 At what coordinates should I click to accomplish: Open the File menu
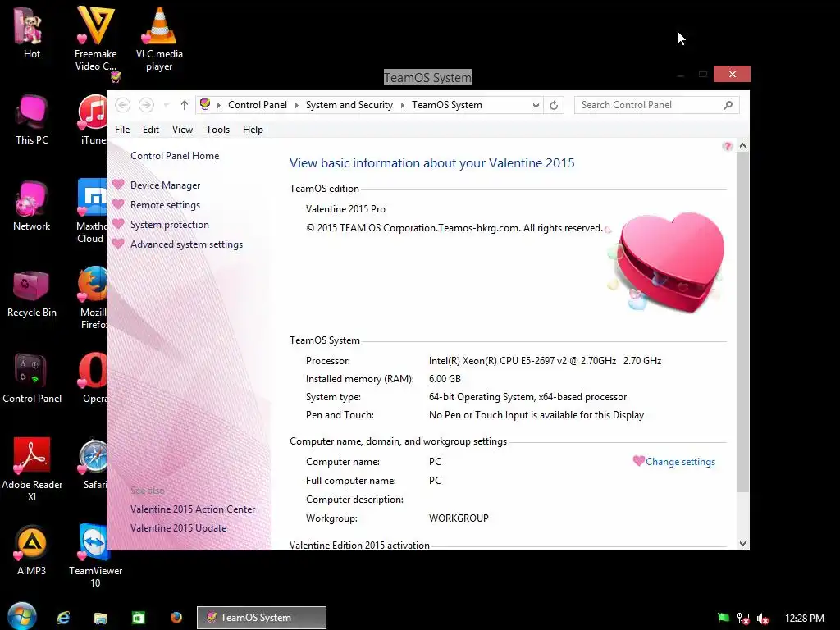(122, 129)
